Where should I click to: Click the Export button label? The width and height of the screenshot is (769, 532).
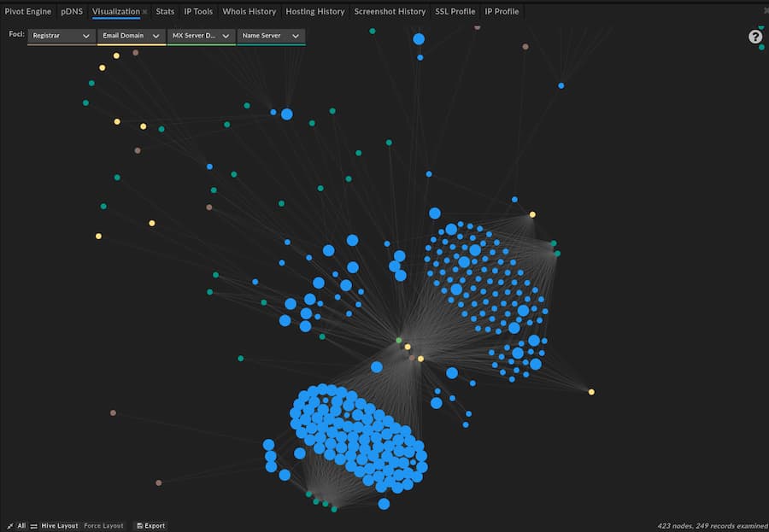point(154,525)
